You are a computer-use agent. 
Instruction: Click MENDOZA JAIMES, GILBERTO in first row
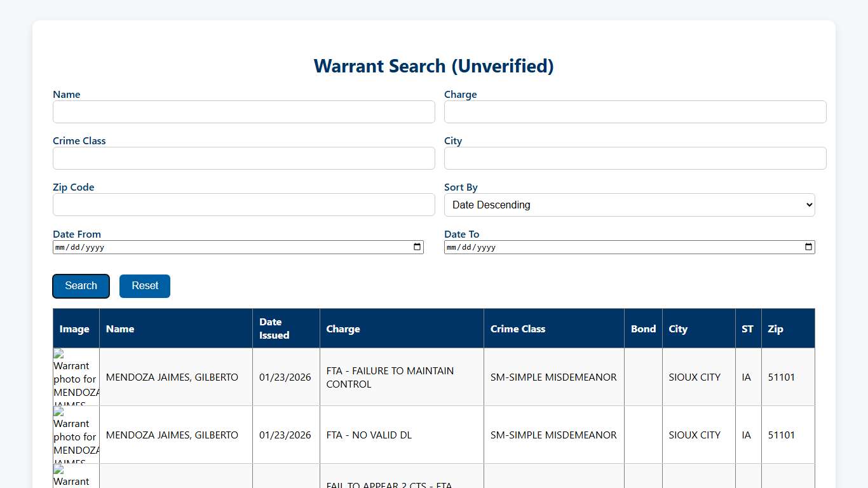tap(172, 377)
